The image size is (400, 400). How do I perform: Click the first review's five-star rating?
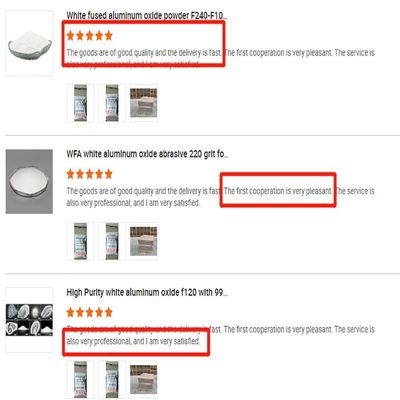tap(89, 36)
